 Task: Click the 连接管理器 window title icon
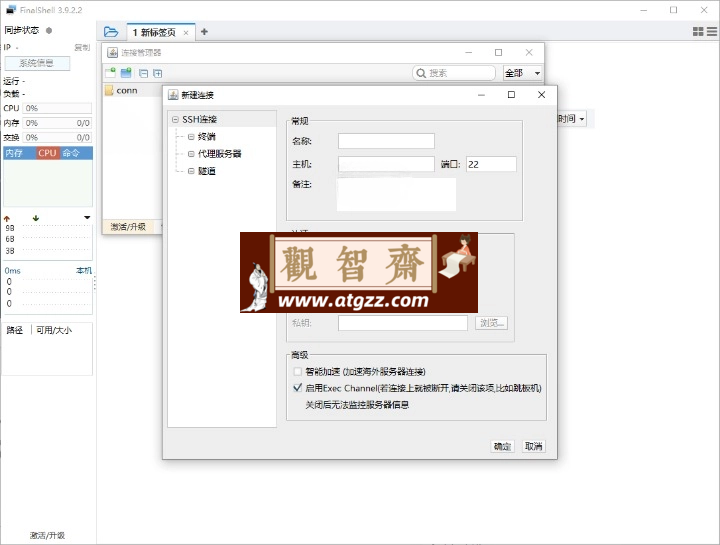point(112,53)
